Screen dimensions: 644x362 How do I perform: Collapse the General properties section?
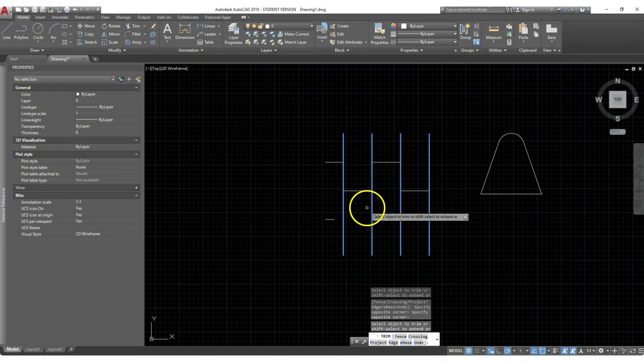pos(136,87)
